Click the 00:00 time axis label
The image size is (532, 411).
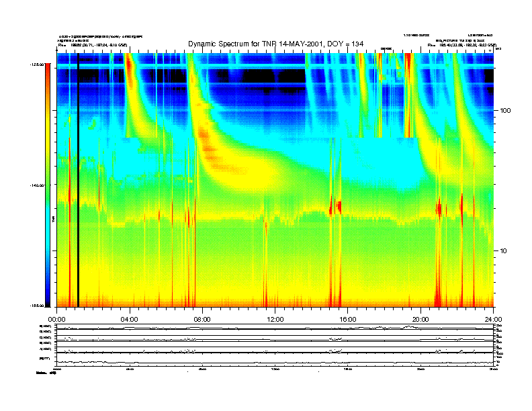click(x=56, y=320)
